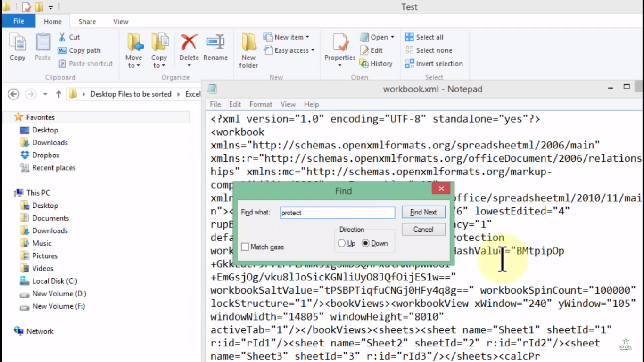The height and width of the screenshot is (362, 644).
Task: Open the Properties dropdown arrow
Action: pyautogui.click(x=340, y=66)
